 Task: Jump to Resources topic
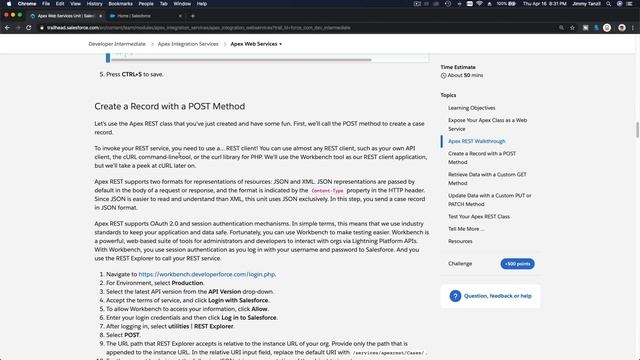[460, 241]
